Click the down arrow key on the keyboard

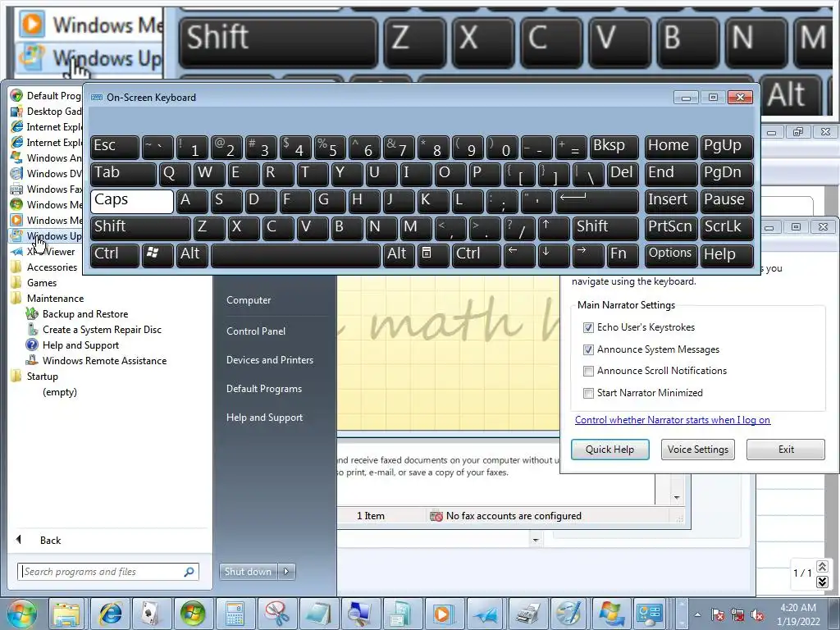coord(553,254)
